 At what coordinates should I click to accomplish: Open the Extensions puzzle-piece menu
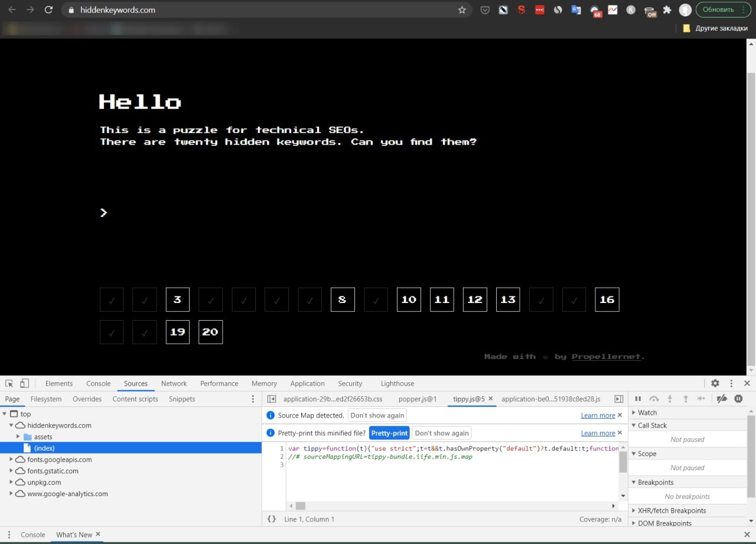667,10
